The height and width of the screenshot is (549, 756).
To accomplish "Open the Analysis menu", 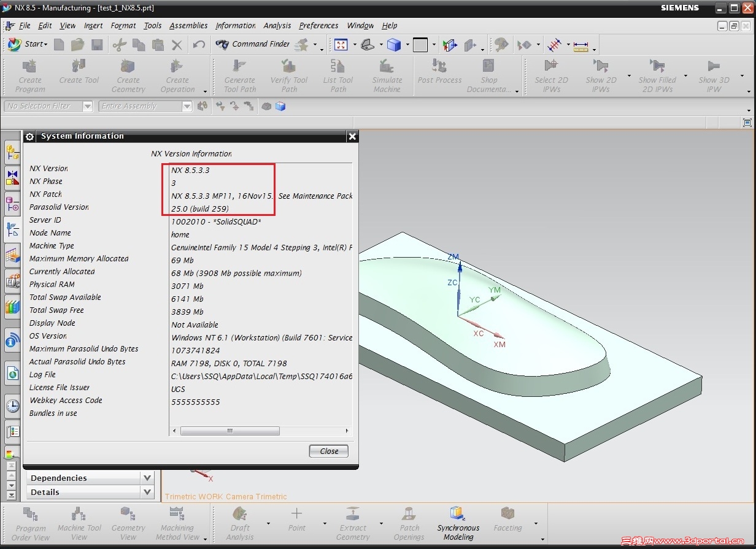I will 277,26.
